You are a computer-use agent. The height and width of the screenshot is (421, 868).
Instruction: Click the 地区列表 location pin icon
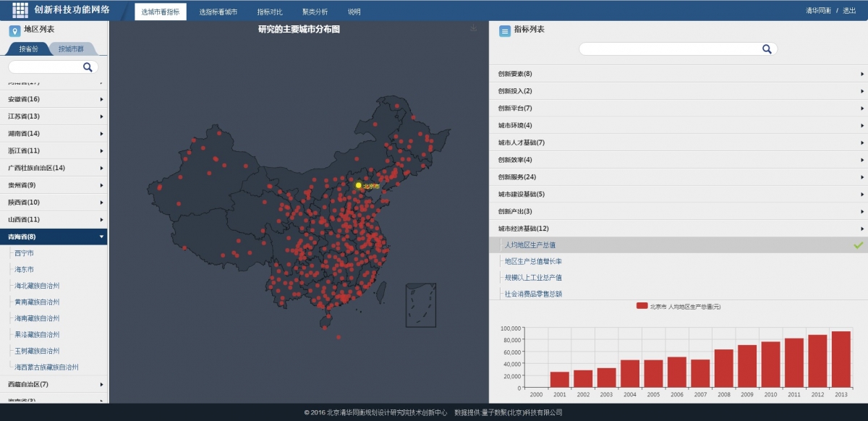14,30
